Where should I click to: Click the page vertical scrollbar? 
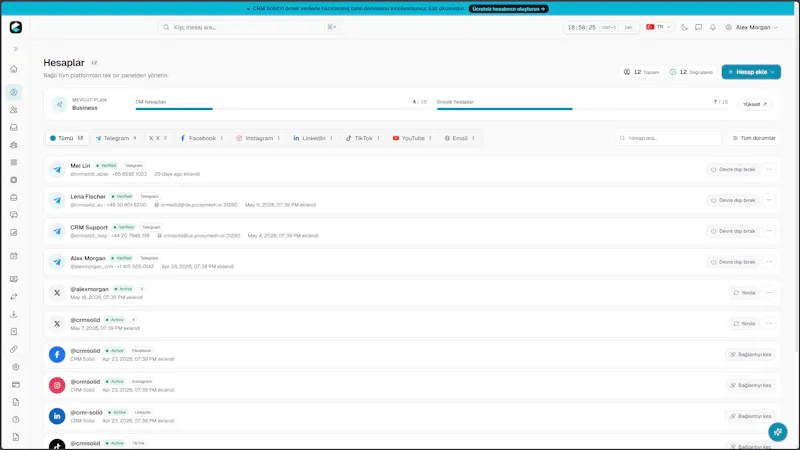[797, 184]
